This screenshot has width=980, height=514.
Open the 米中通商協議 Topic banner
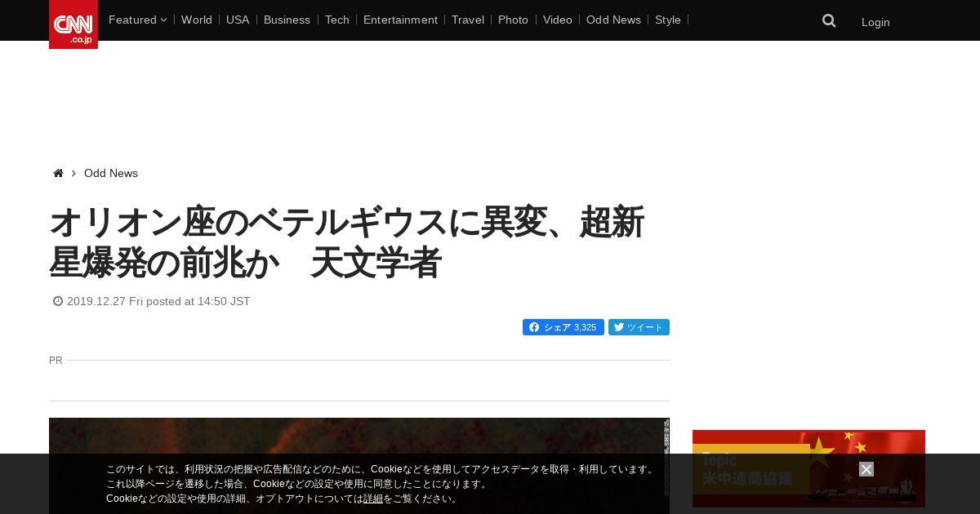coord(808,468)
